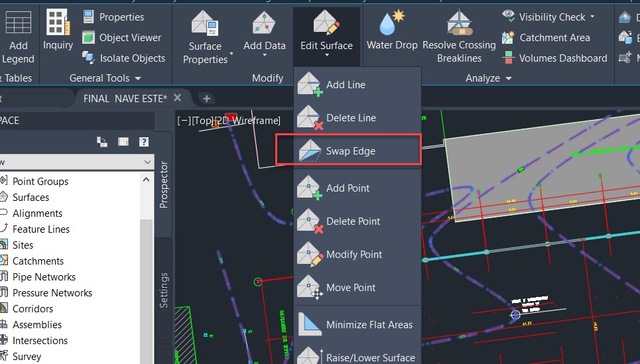Select Intersections in Prospector tree
640x364 pixels.
(x=40, y=340)
